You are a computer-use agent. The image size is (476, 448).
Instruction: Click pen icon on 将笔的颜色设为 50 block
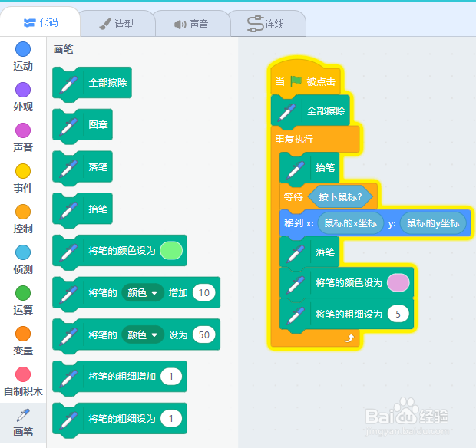click(x=68, y=336)
